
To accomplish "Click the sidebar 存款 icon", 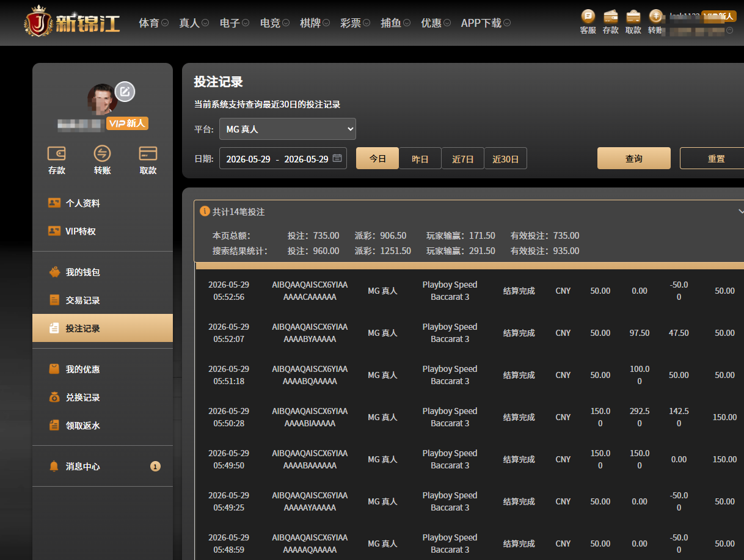I will point(57,153).
